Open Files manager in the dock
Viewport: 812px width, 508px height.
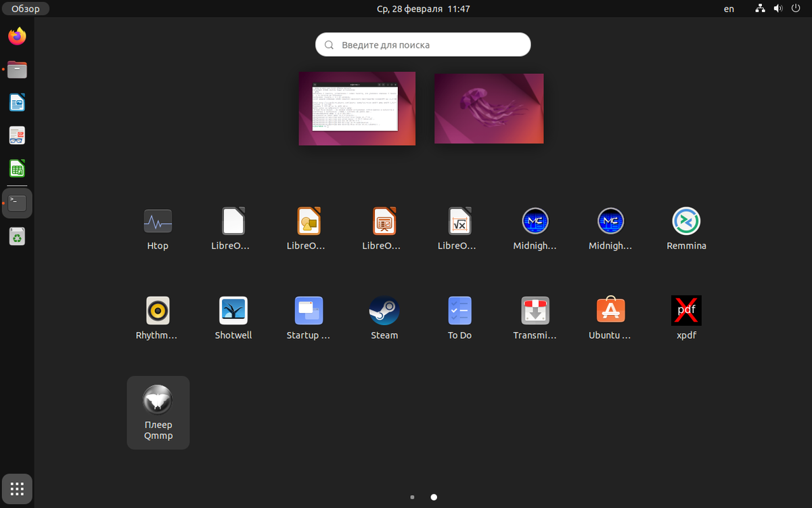pos(17,69)
